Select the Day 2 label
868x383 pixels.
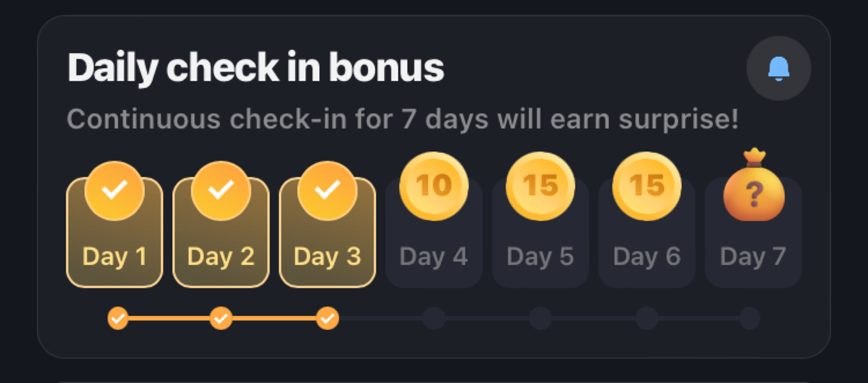221,257
